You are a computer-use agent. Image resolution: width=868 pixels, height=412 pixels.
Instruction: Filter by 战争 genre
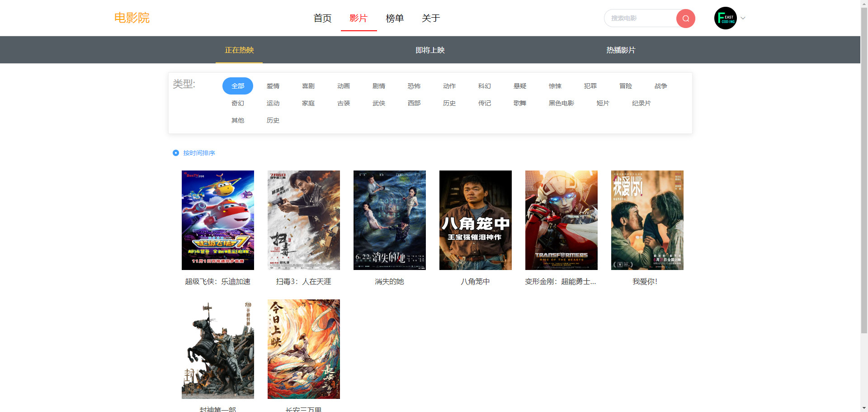tap(661, 86)
